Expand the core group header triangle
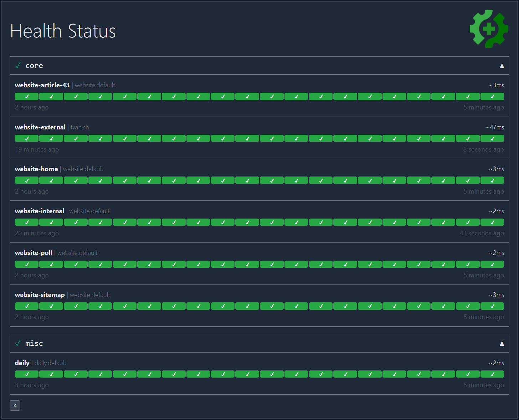 click(502, 65)
